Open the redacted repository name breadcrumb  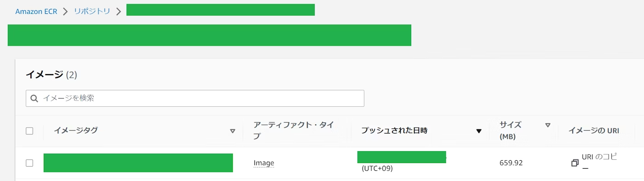[220, 10]
